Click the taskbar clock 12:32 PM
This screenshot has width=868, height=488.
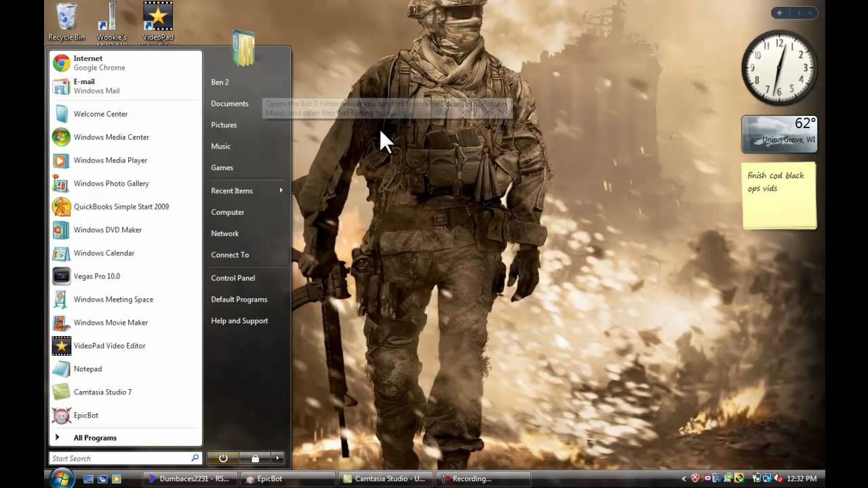pos(802,479)
